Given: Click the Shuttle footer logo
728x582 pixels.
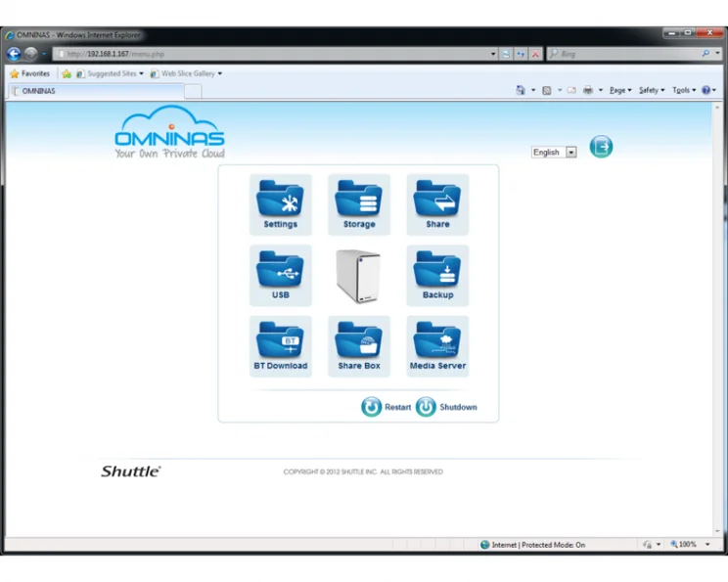Looking at the screenshot, I should click(x=131, y=471).
